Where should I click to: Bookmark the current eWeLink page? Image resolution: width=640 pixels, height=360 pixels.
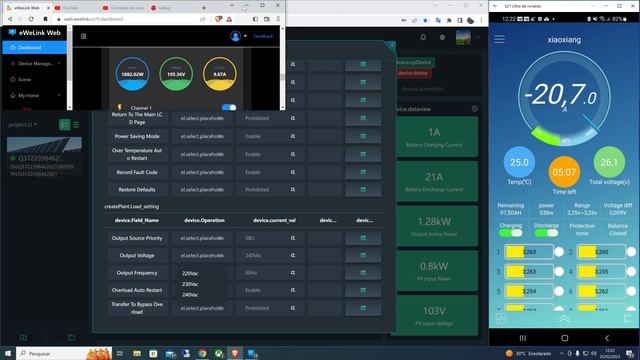pyautogui.click(x=45, y=19)
